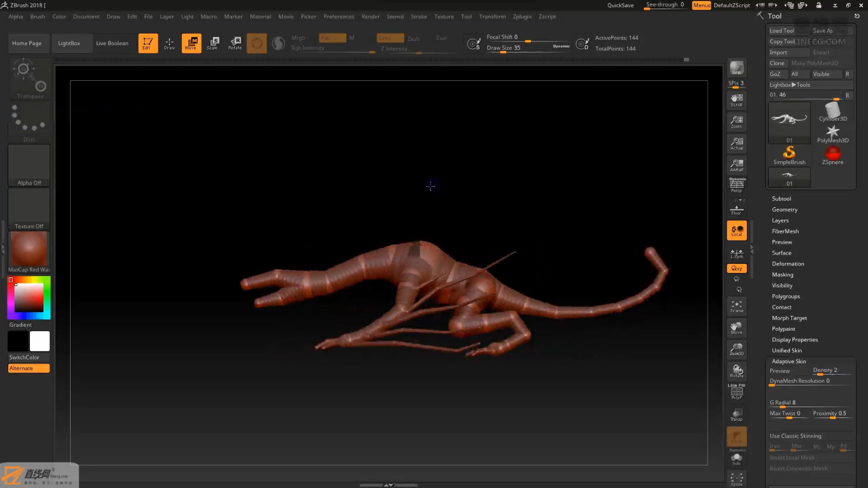Open the Dots stroke type picker
Viewport: 868px width, 488px height.
(29, 122)
